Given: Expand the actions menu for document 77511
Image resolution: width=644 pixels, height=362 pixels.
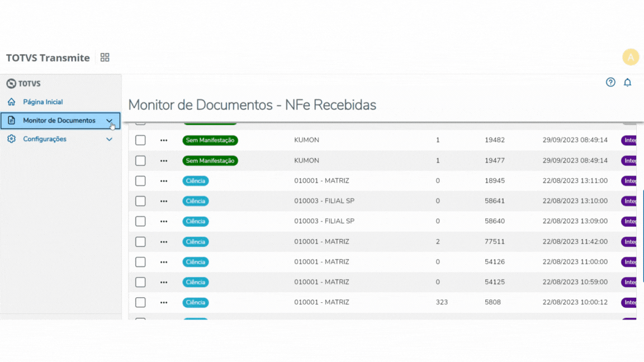Looking at the screenshot, I should (163, 241).
